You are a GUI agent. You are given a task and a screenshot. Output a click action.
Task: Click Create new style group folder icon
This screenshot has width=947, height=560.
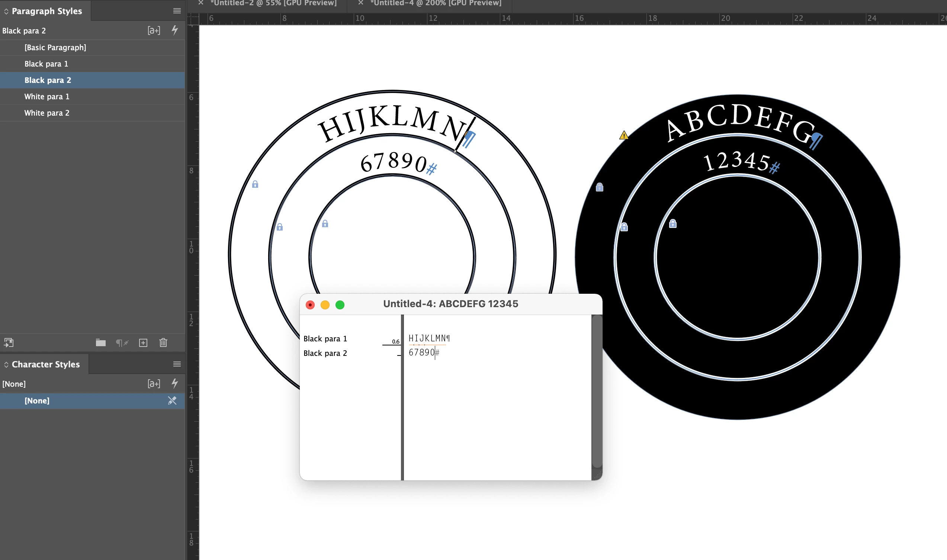coord(100,342)
